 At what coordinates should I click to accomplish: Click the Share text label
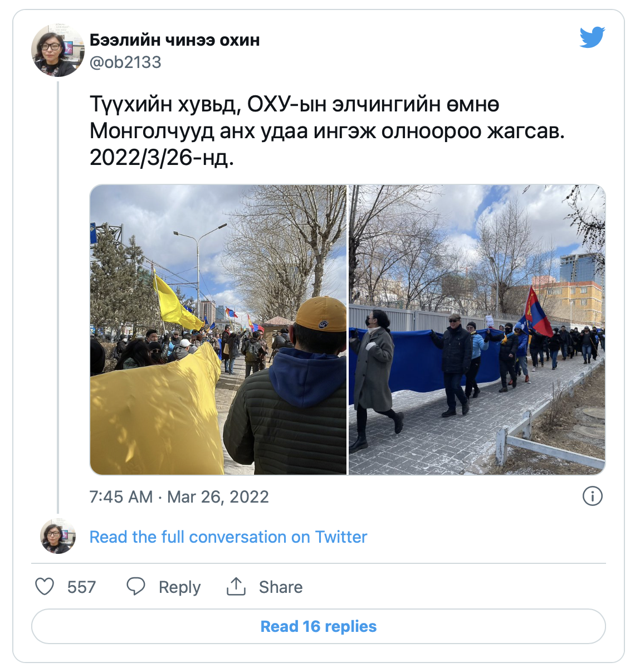[x=281, y=587]
